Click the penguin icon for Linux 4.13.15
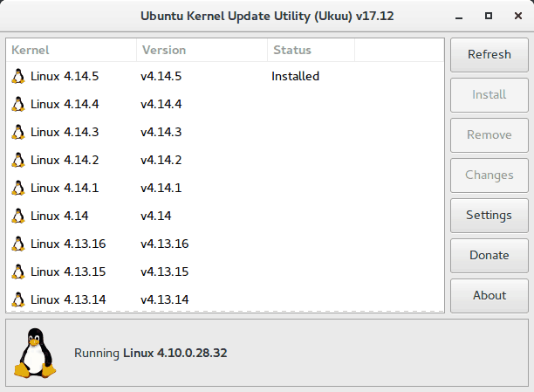Image resolution: width=534 pixels, height=392 pixels. pos(17,272)
